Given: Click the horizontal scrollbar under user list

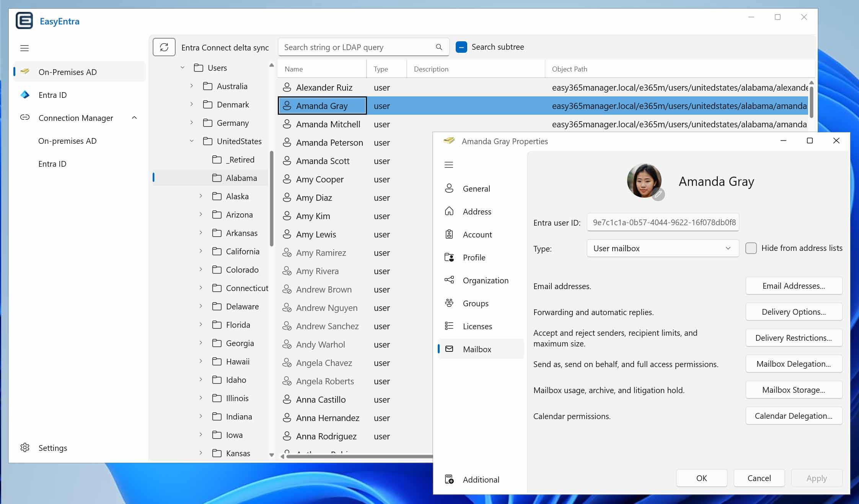Looking at the screenshot, I should click(x=360, y=456).
